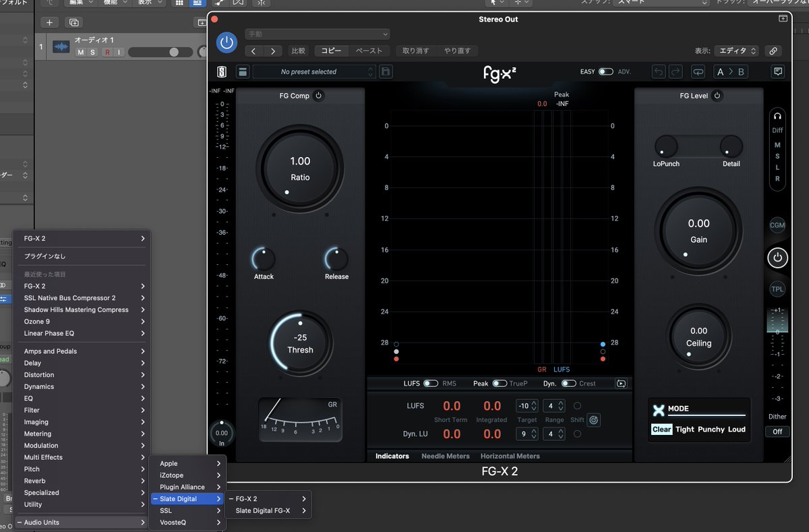Click the duplicate track button

pos(73,22)
